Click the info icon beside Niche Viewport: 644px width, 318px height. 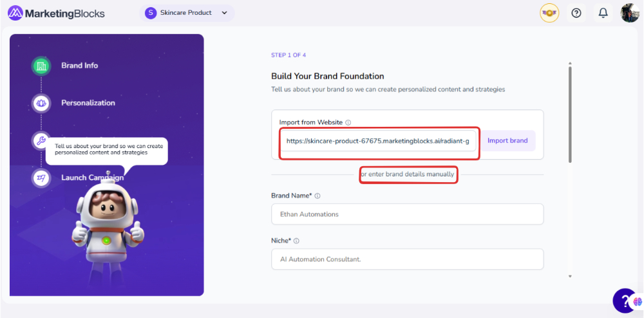pos(297,241)
